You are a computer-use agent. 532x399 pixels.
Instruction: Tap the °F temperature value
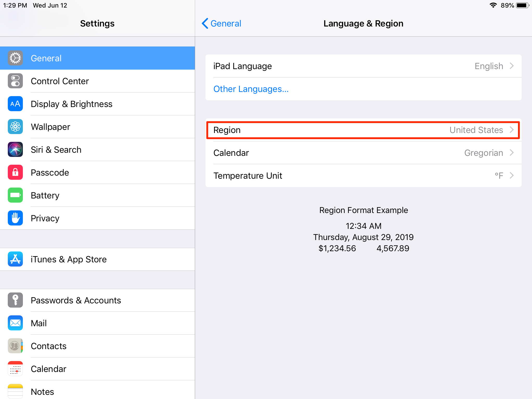[499, 176]
